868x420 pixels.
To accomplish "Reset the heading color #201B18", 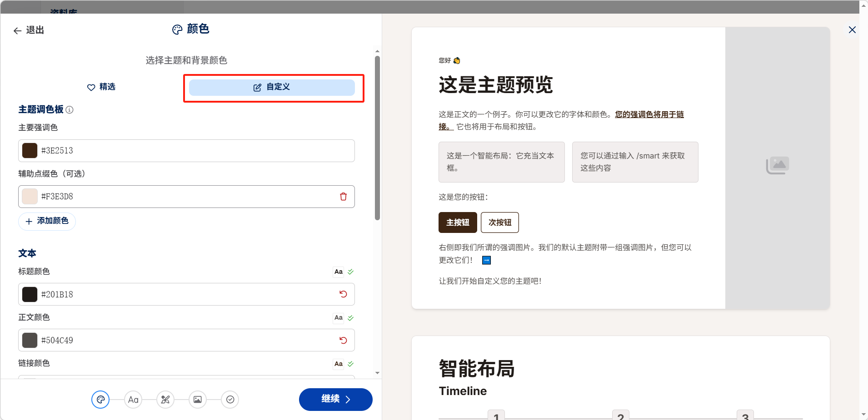I will point(344,294).
